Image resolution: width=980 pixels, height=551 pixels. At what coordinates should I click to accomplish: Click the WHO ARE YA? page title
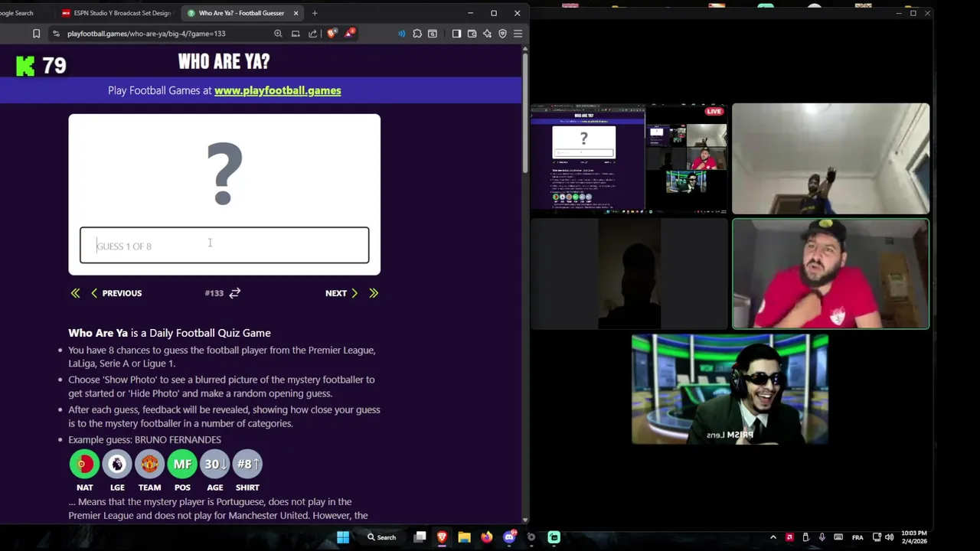tap(224, 62)
